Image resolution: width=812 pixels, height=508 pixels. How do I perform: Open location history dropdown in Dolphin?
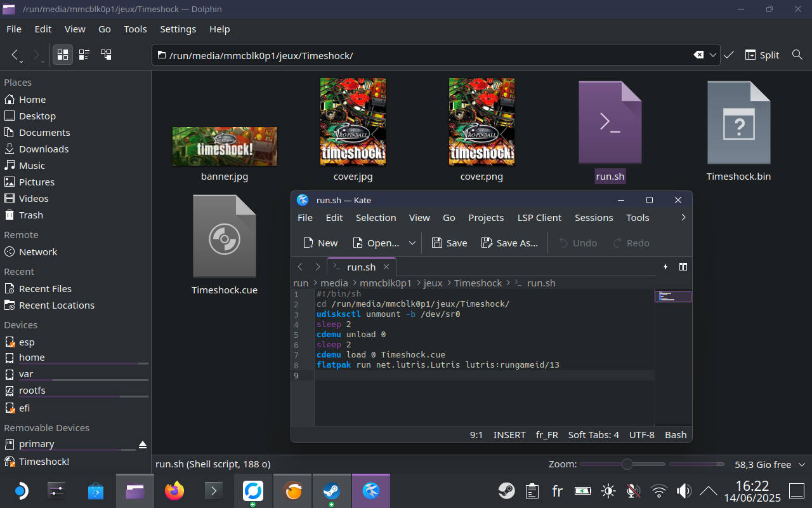point(713,55)
